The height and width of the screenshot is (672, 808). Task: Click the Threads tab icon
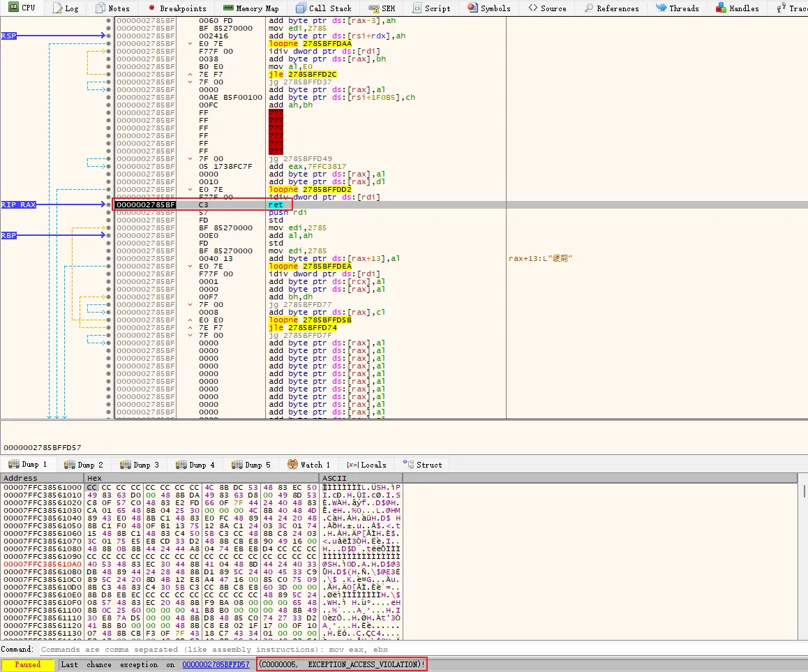661,8
